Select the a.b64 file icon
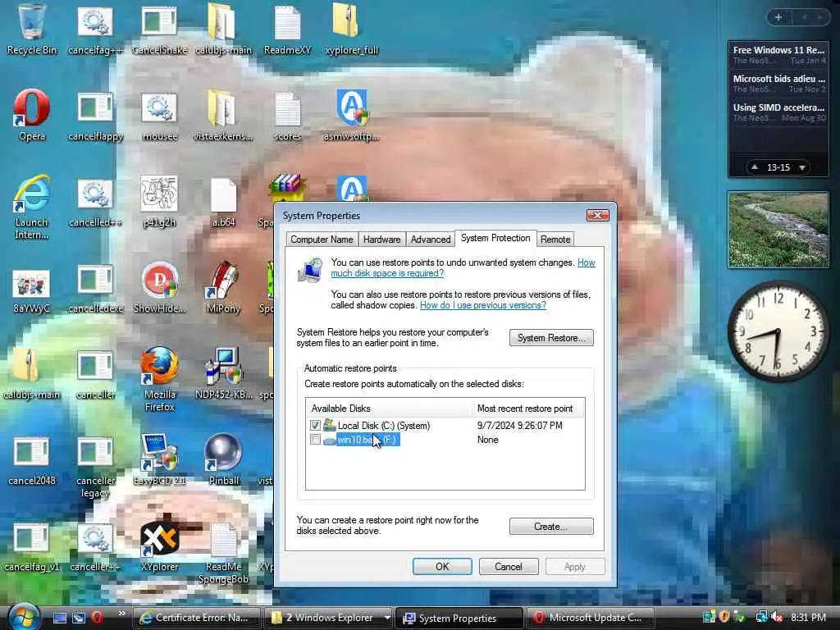This screenshot has height=630, width=840. coord(223,201)
